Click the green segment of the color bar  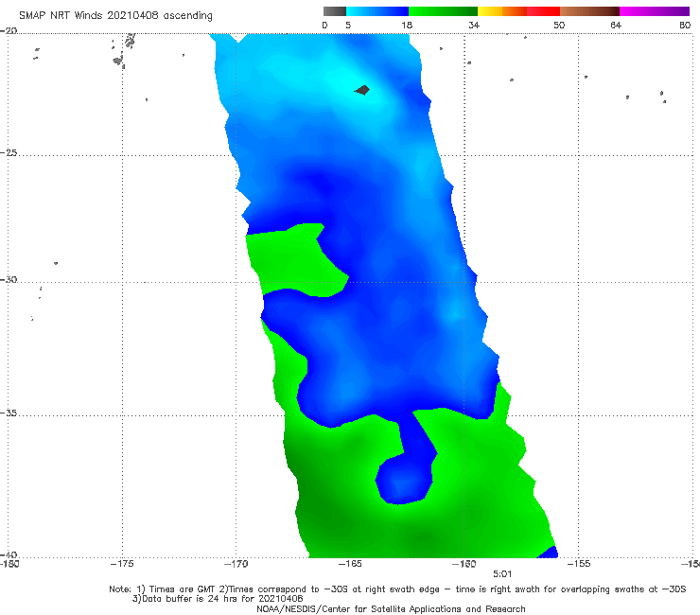[x=444, y=11]
